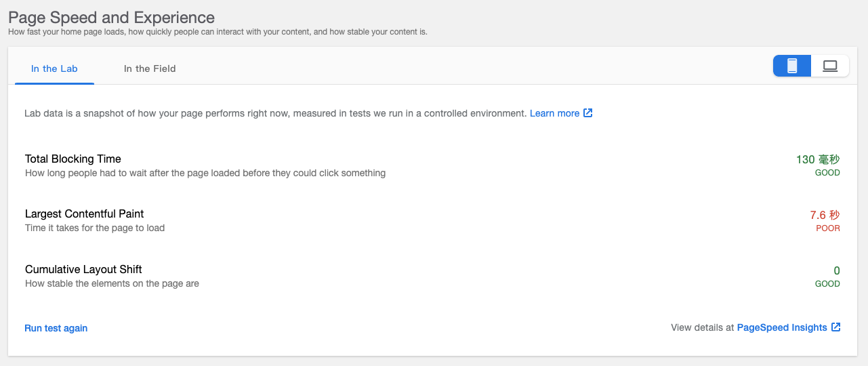868x366 pixels.
Task: Select the Largest Contentful Paint heading
Action: coord(85,213)
